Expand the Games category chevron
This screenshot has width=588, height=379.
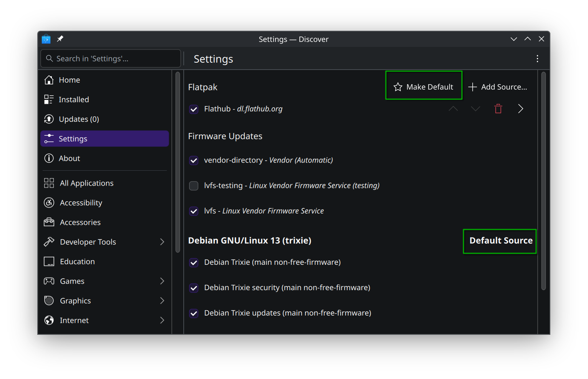point(162,281)
